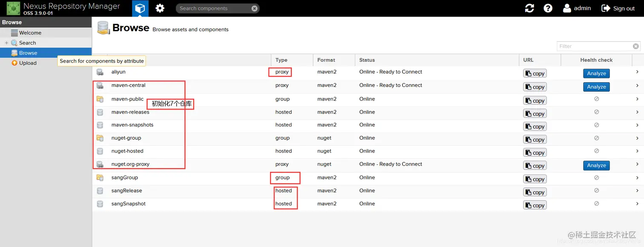The width and height of the screenshot is (644, 247).
Task: Copy the nuget.org-proxy repository URL
Action: [x=535, y=166]
